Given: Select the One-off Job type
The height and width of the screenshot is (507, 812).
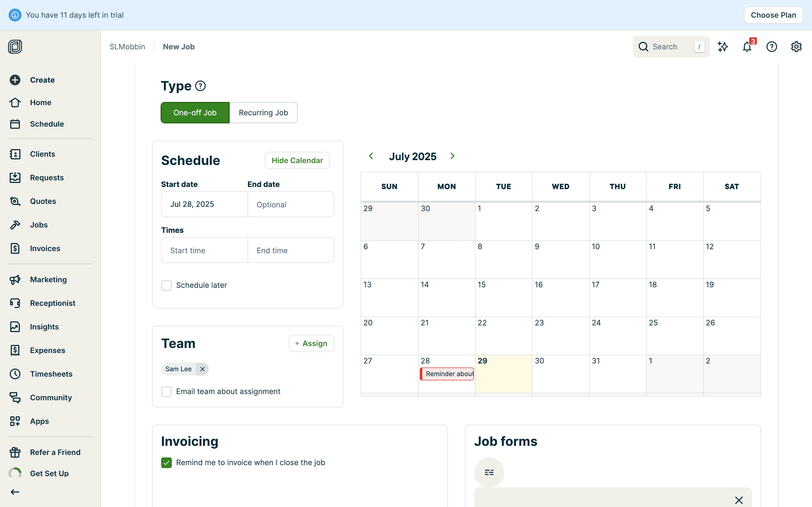Looking at the screenshot, I should point(195,113).
